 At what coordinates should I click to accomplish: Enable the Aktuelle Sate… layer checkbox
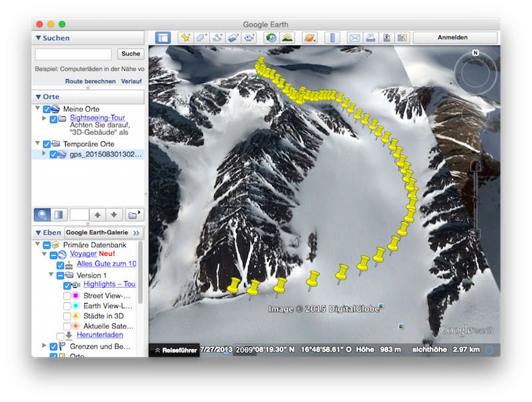pos(67,326)
